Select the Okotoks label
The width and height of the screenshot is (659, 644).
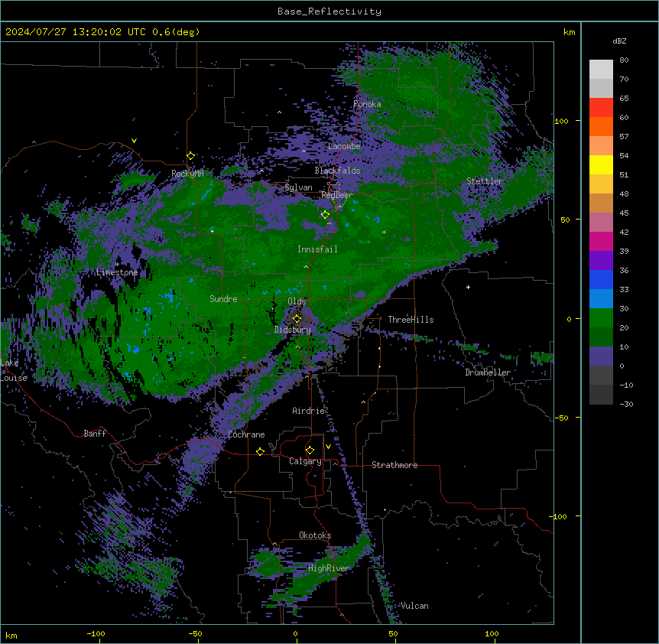point(315,535)
